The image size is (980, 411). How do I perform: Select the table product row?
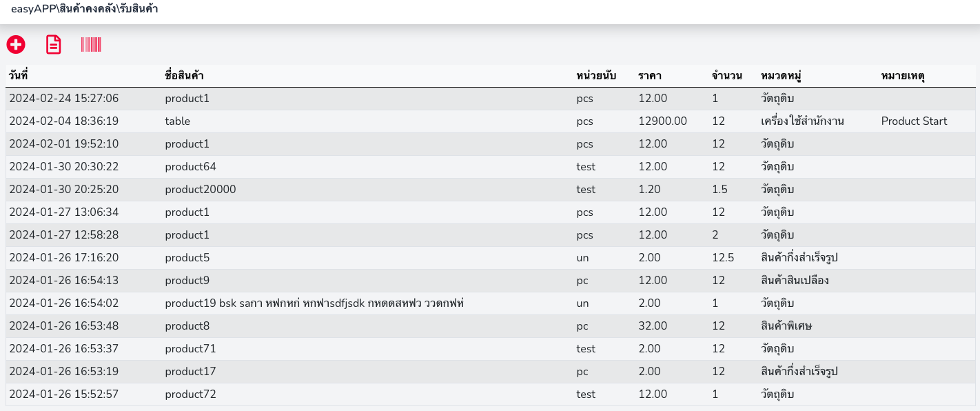(178, 121)
